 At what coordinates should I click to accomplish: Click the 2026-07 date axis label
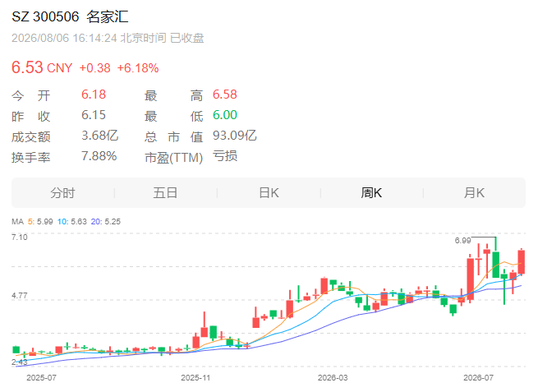tap(478, 378)
